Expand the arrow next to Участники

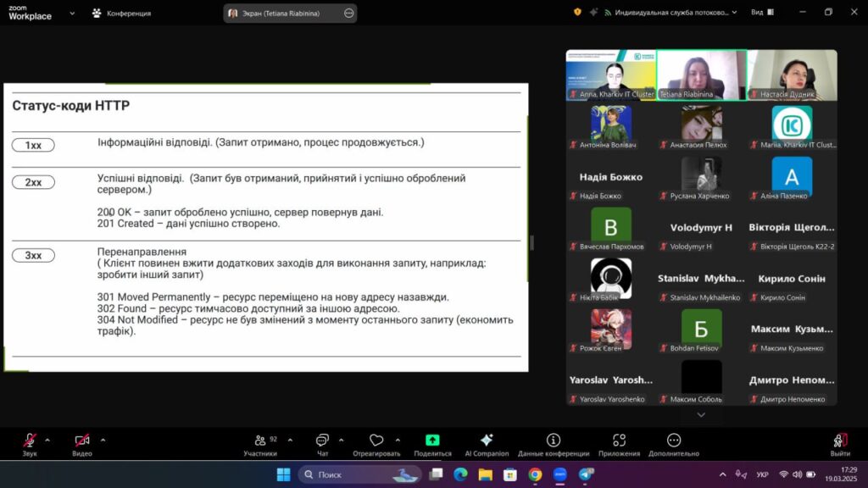pyautogui.click(x=290, y=441)
